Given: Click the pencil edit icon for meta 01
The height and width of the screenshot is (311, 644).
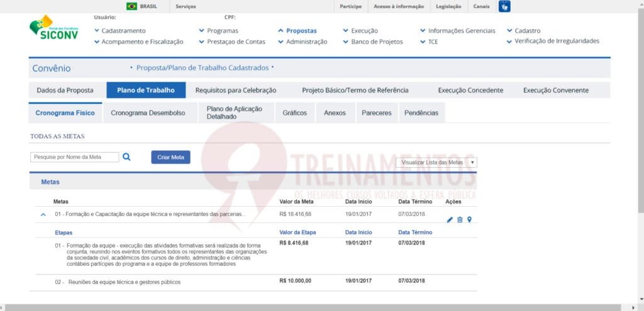Looking at the screenshot, I should click(450, 220).
